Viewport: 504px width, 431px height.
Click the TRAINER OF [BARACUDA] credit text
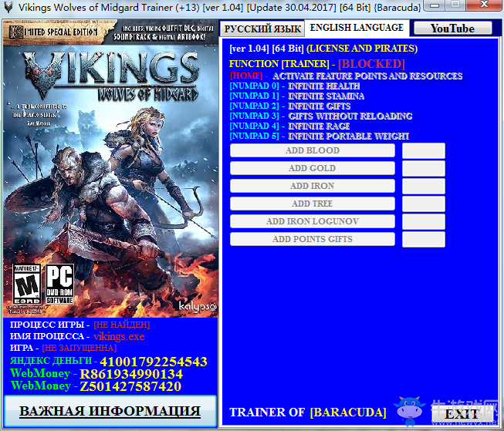tap(308, 412)
